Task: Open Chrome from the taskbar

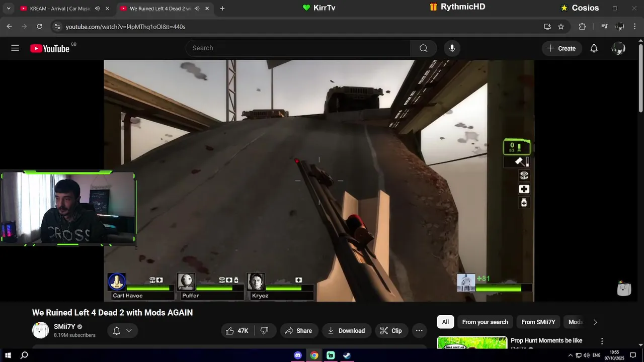Action: [314, 355]
